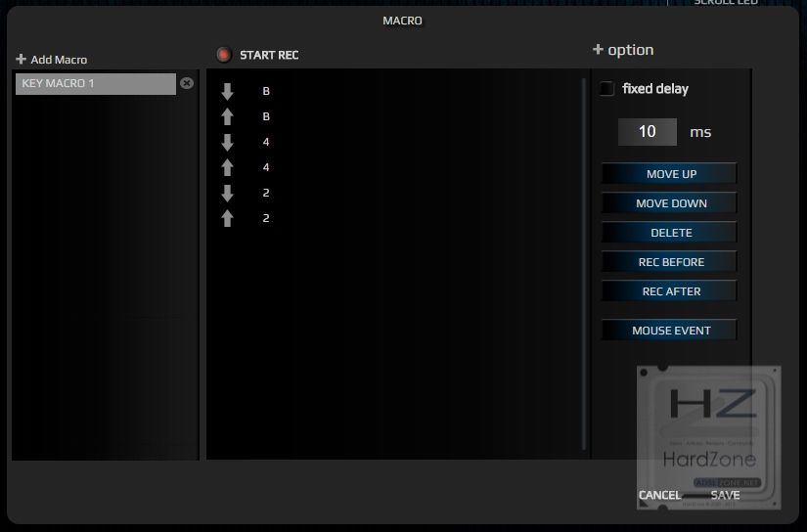Click the 10 ms delay input field

pos(647,132)
